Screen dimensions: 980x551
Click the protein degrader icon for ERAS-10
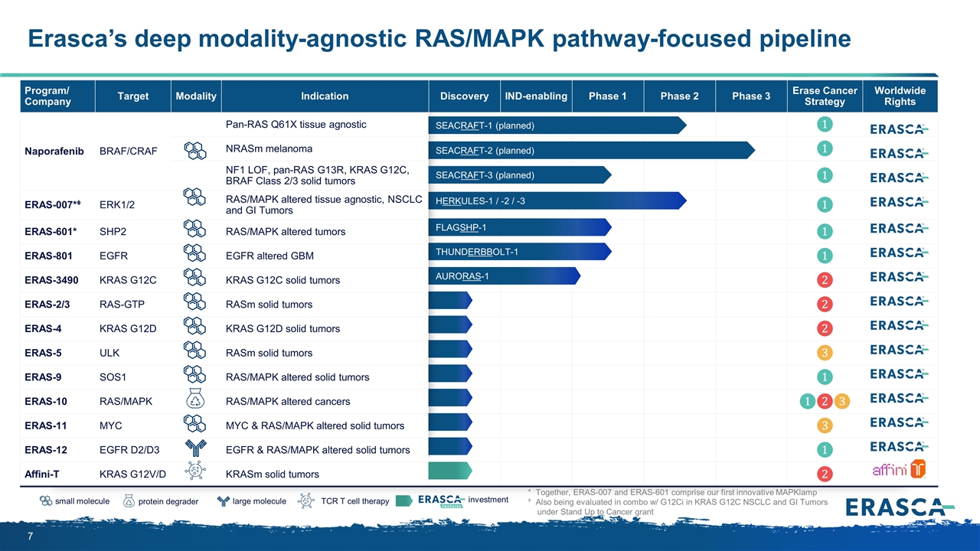(x=196, y=399)
